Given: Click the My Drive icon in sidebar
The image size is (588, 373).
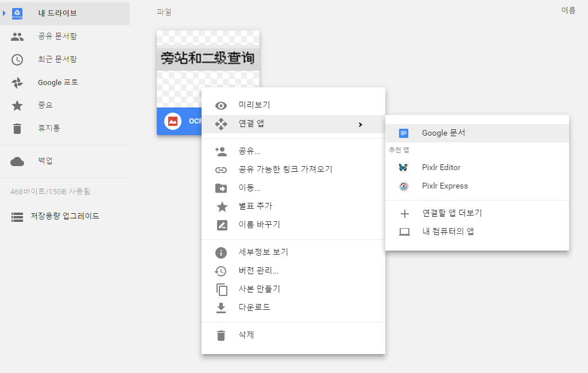Looking at the screenshot, I should click(17, 14).
